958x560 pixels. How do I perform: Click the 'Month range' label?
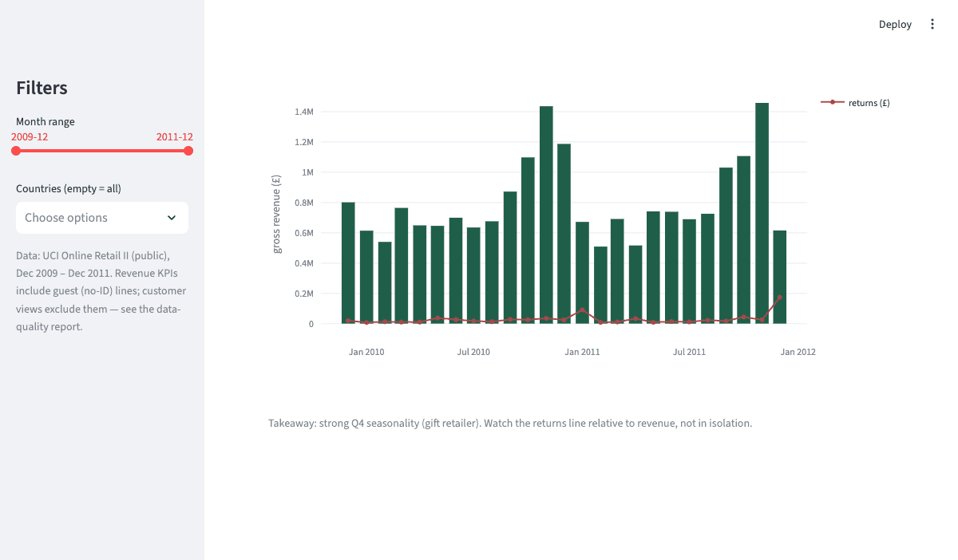pos(46,122)
